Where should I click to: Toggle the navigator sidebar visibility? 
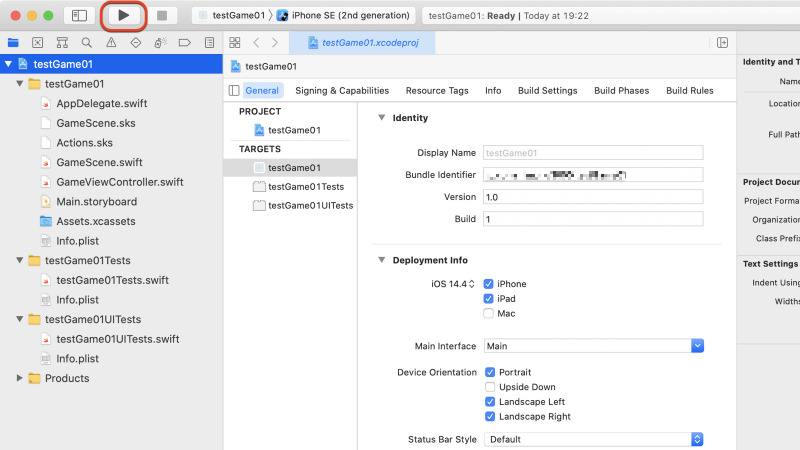tap(80, 16)
